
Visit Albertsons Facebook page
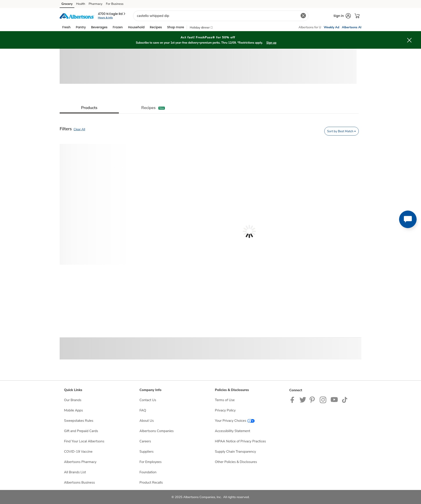click(x=292, y=400)
